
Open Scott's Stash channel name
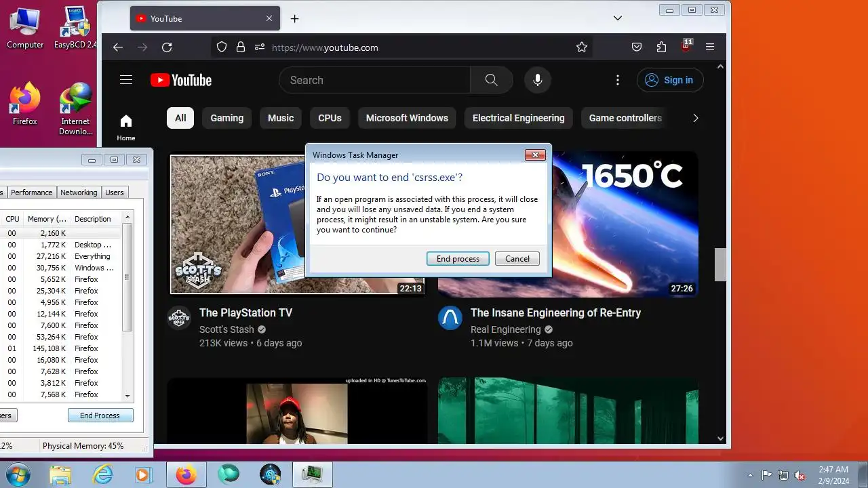click(226, 329)
